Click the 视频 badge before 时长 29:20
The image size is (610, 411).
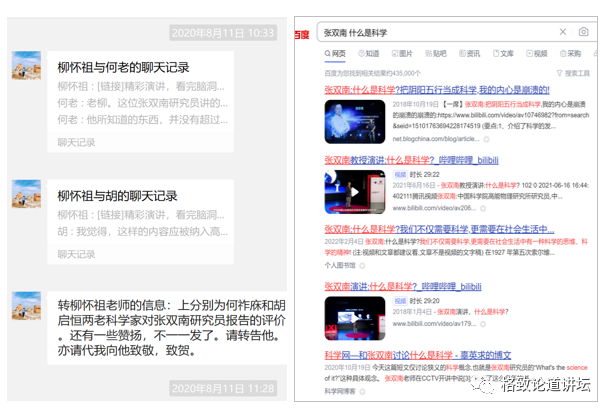click(400, 301)
